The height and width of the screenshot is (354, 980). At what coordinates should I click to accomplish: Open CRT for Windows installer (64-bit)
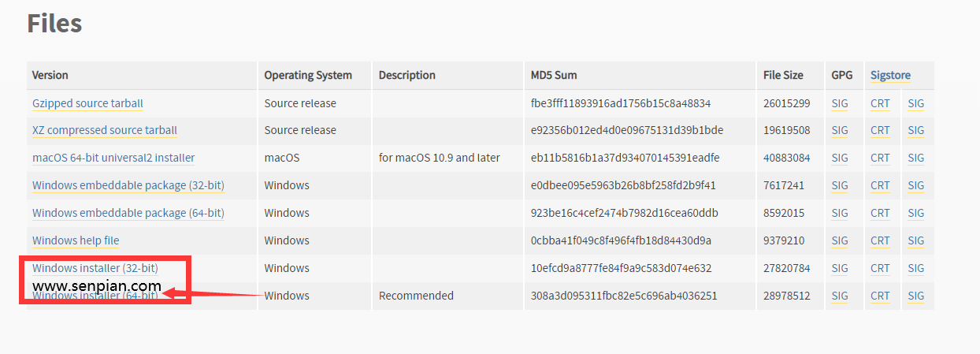pyautogui.click(x=880, y=296)
